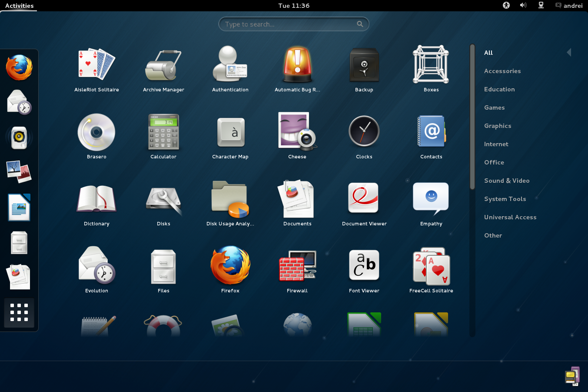Filter by Accessories category
Viewport: 588px width, 392px height.
click(502, 71)
